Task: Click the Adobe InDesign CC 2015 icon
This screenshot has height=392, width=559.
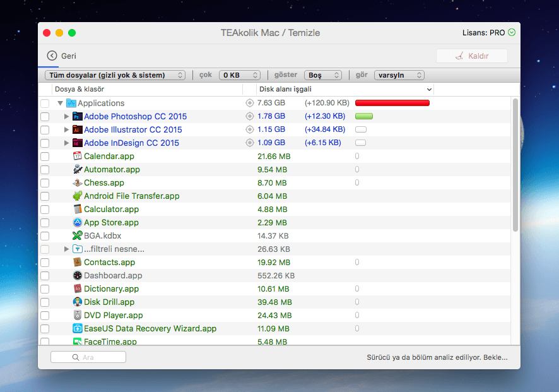Action: [x=78, y=143]
